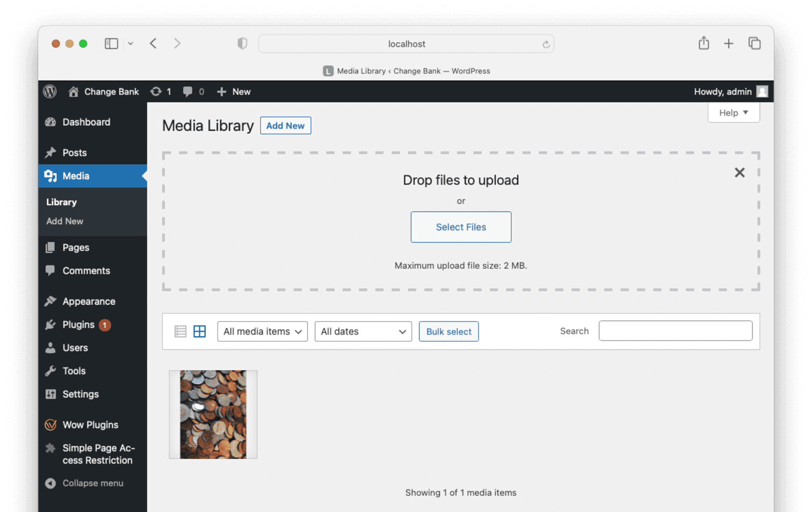Image resolution: width=812 pixels, height=512 pixels.
Task: Reload the localhost page
Action: pos(546,44)
